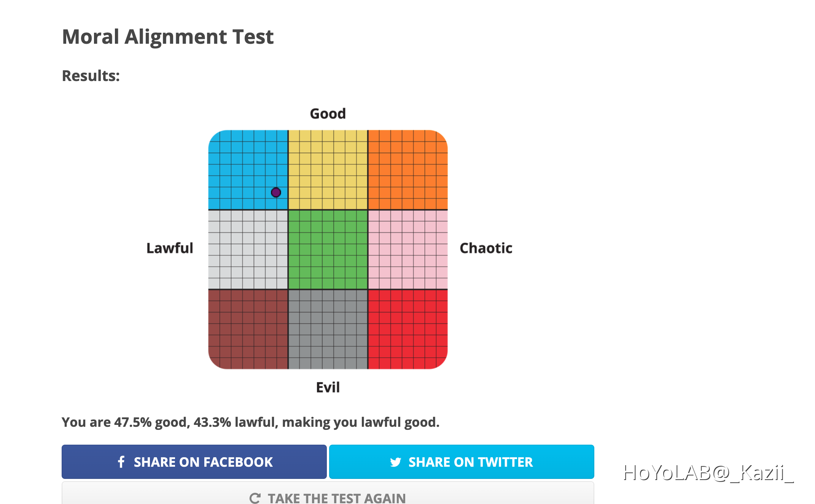Click the Share on Facebook button
815x504 pixels.
coord(194,461)
